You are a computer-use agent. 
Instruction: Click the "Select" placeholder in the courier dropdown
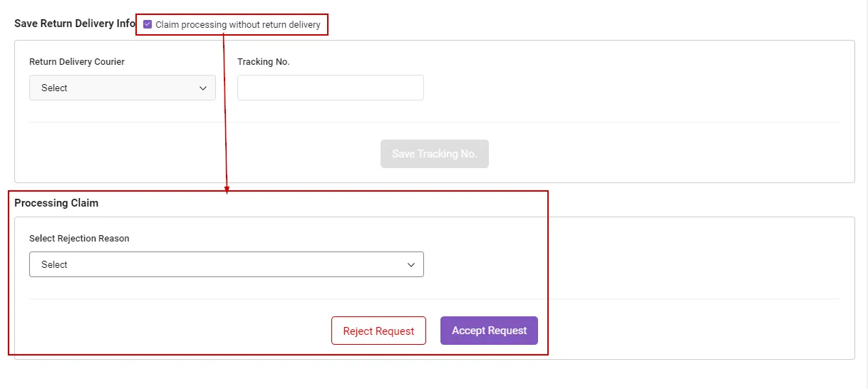(54, 88)
